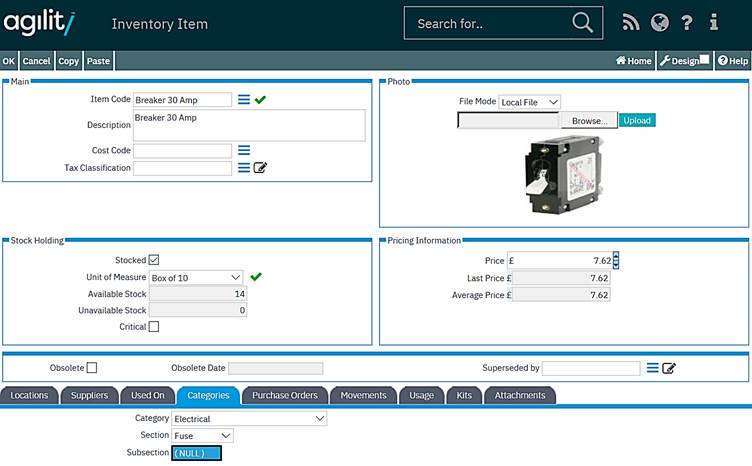This screenshot has width=752, height=466.
Task: Click the question mark help icon
Action: coord(687,23)
